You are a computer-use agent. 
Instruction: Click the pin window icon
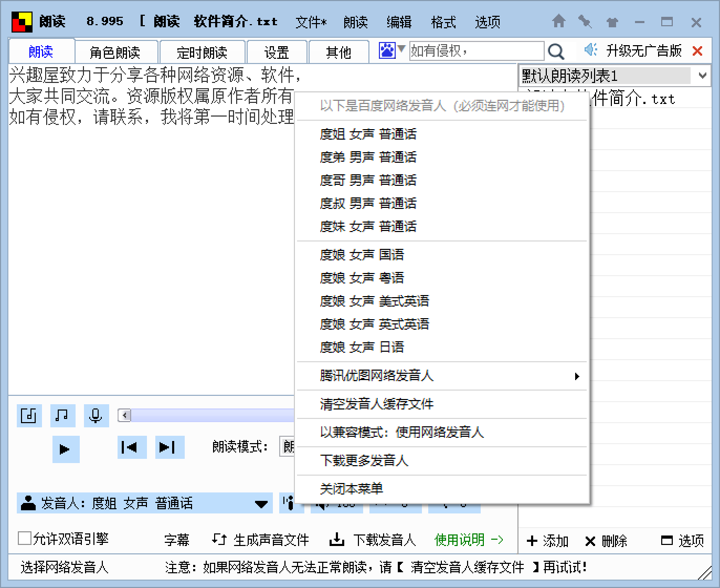click(585, 22)
